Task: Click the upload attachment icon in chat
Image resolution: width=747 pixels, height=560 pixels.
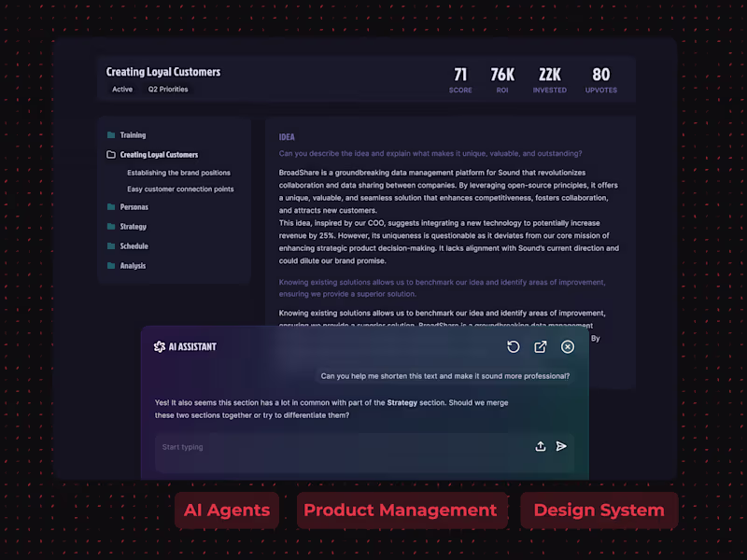Action: [x=541, y=446]
